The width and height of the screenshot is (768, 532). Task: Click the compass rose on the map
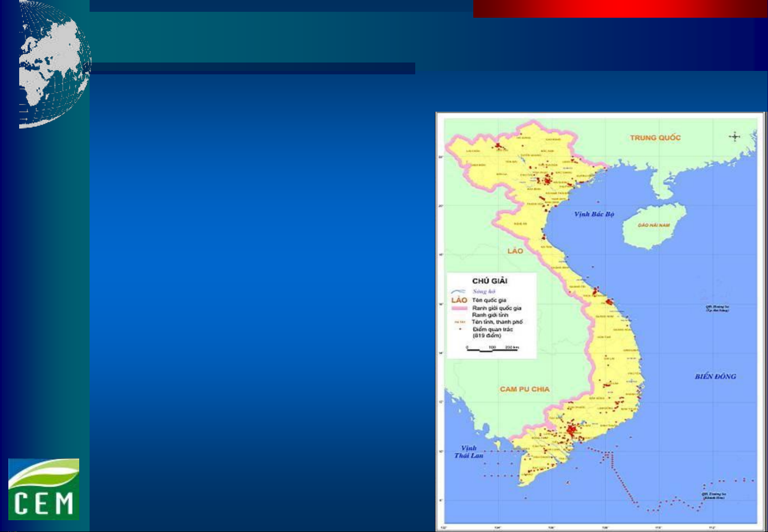coord(735,137)
